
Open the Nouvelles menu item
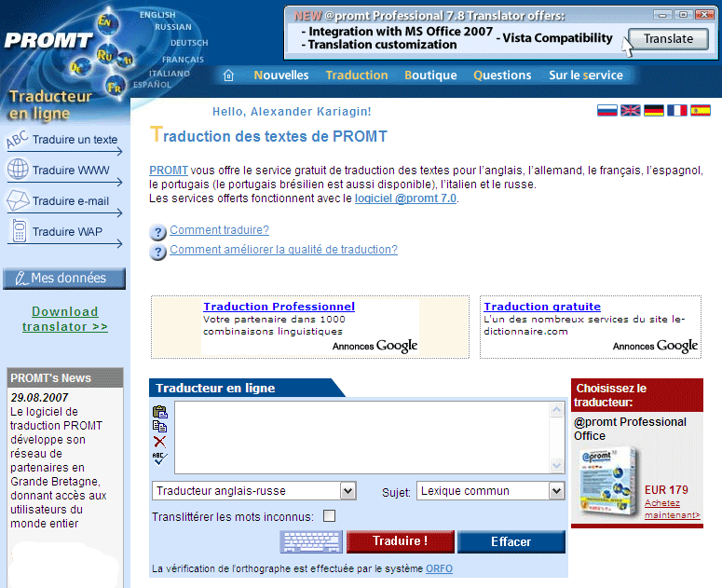[280, 75]
